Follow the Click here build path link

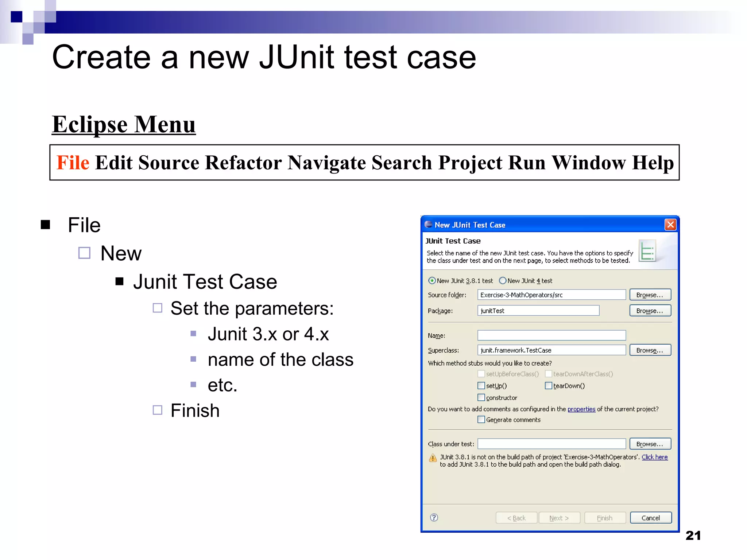click(x=655, y=457)
